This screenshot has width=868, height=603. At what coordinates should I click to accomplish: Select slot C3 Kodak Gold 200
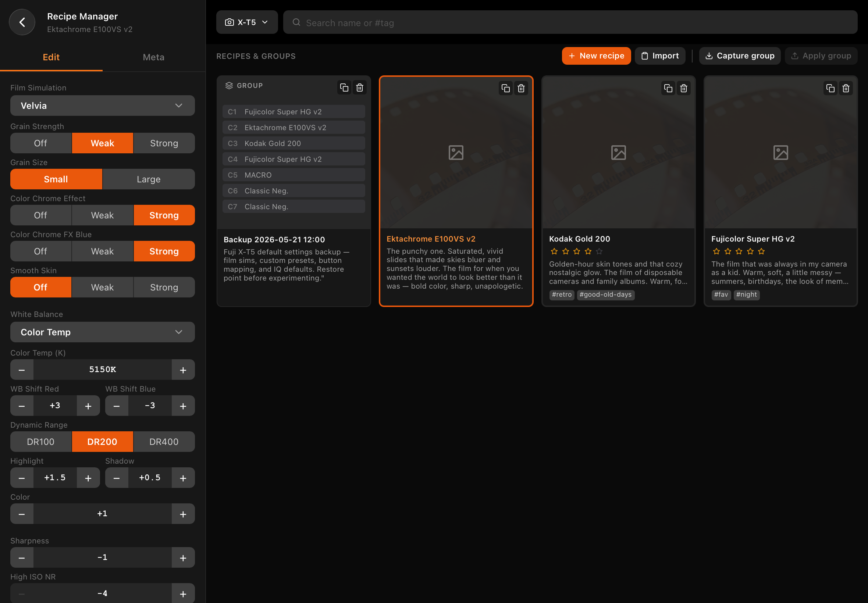click(294, 143)
